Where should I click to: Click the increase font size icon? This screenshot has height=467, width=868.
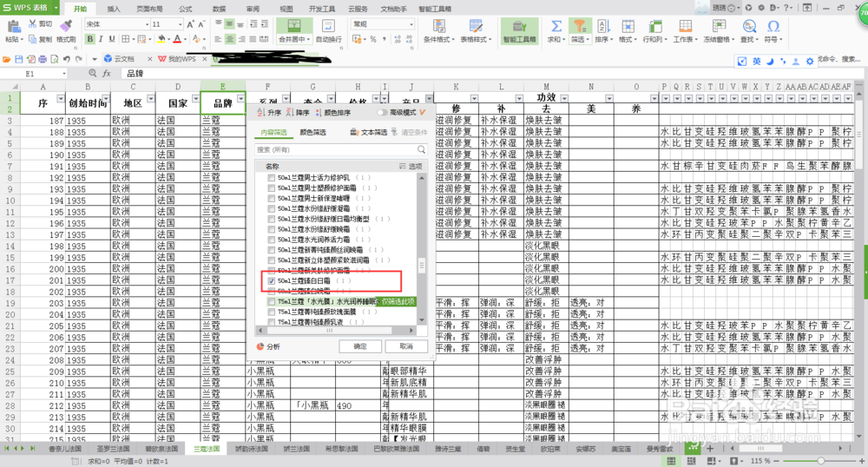[190, 24]
